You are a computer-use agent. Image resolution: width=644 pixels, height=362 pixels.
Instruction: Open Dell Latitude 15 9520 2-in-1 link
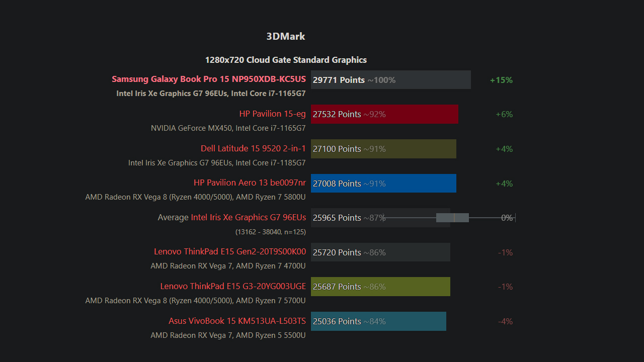253,148
